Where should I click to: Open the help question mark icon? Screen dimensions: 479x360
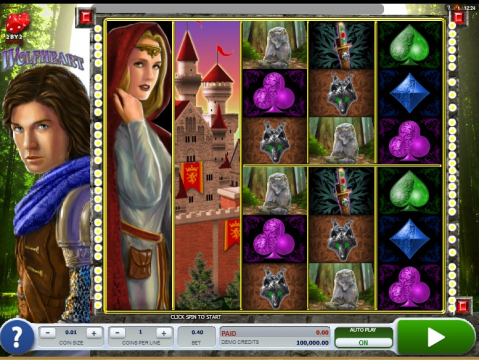click(x=17, y=337)
